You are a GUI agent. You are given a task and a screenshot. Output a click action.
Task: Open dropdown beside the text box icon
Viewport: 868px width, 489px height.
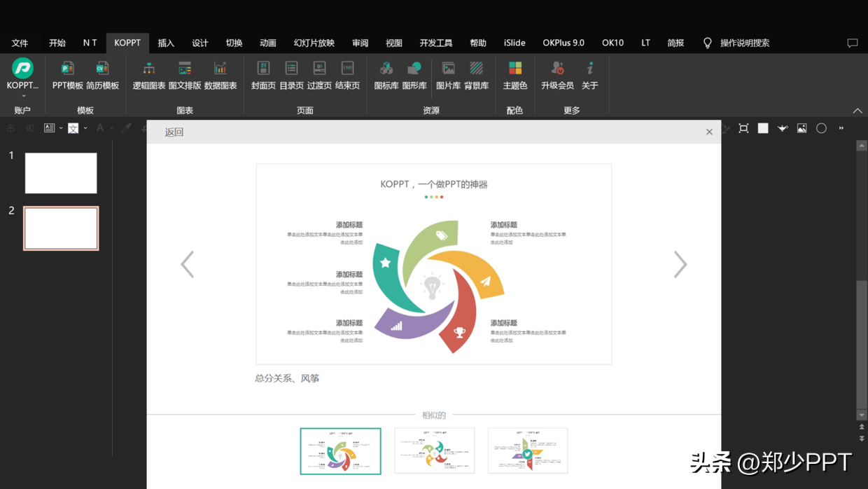pos(61,128)
